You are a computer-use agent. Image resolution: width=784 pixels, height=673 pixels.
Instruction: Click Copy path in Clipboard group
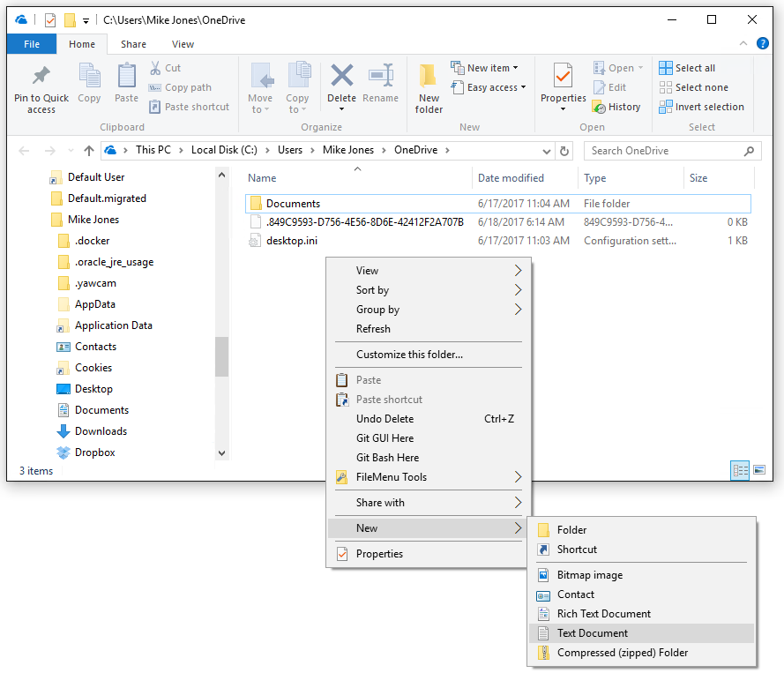point(180,87)
